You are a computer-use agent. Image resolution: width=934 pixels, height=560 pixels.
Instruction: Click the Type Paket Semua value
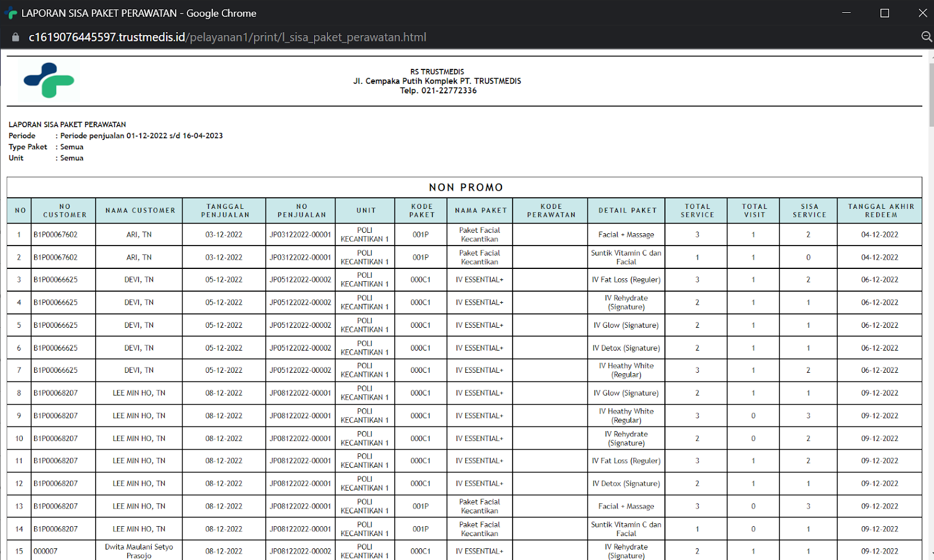[72, 146]
